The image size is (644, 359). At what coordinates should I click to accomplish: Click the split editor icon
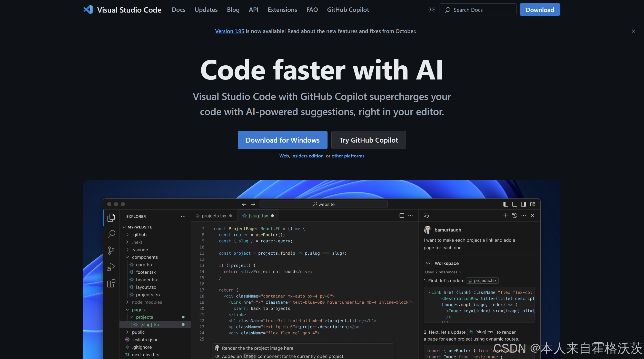pos(402,216)
